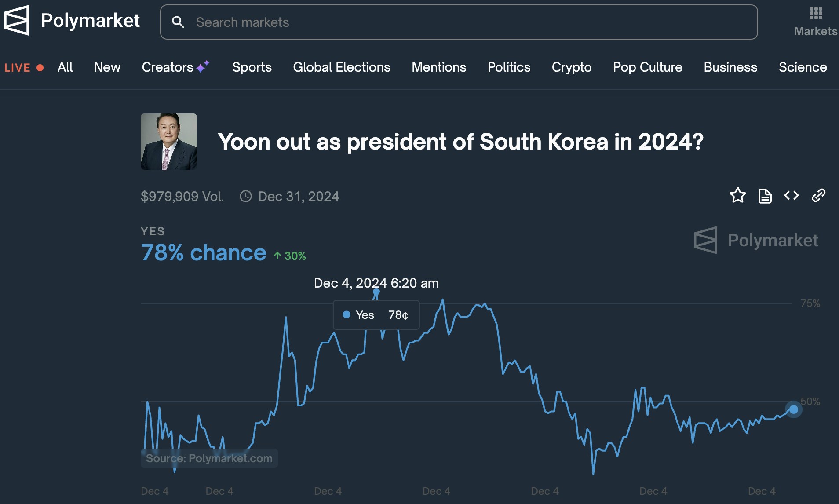839x504 pixels.
Task: Select the All category tab
Action: 65,67
